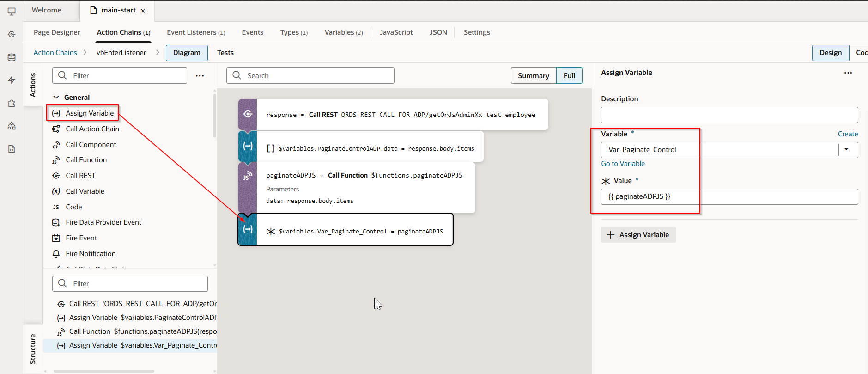Viewport: 868px width, 374px height.
Task: Open the Assign Variable panel options menu
Action: tap(848, 73)
